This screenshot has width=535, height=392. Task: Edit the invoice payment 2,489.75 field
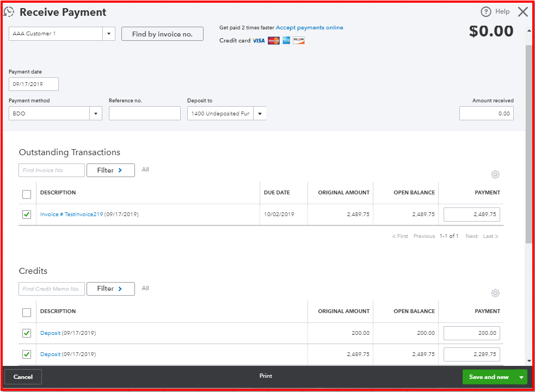471,215
